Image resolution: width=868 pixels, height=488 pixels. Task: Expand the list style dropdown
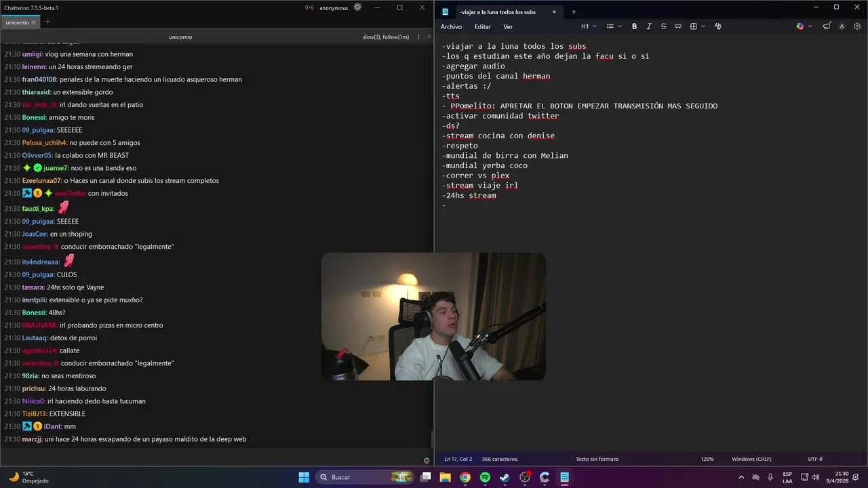tap(613, 26)
